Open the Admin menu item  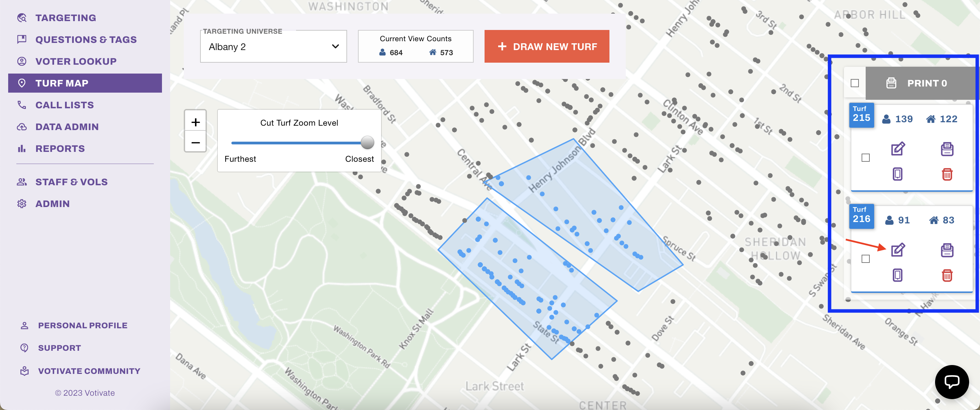(x=52, y=204)
